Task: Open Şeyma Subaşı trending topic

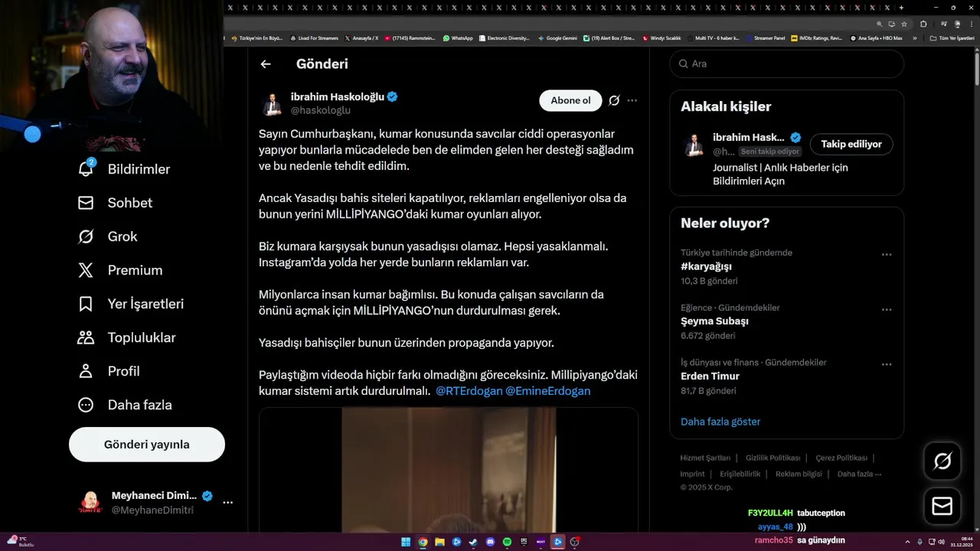Action: coord(714,321)
